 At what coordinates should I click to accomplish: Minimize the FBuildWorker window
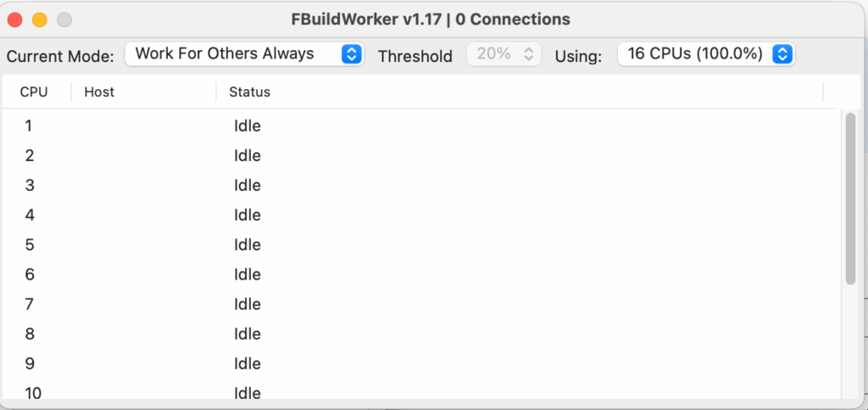pyautogui.click(x=39, y=19)
